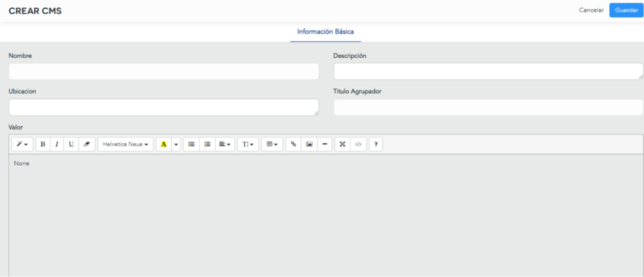This screenshot has height=277, width=644.
Task: Remove font style with the eraser icon
Action: point(86,144)
